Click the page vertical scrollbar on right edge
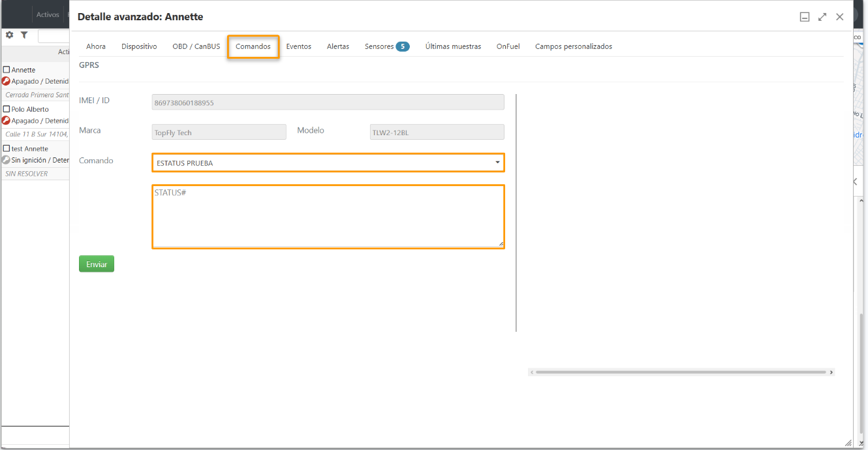868x450 pixels. click(x=861, y=372)
